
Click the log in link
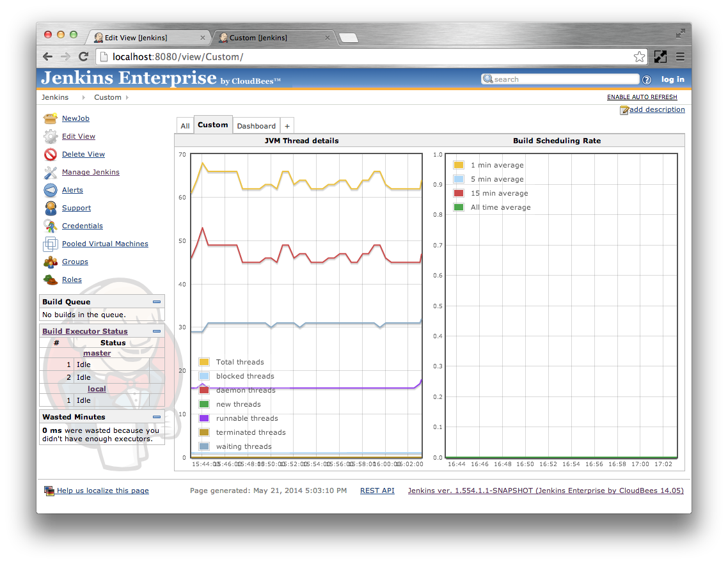tap(673, 79)
